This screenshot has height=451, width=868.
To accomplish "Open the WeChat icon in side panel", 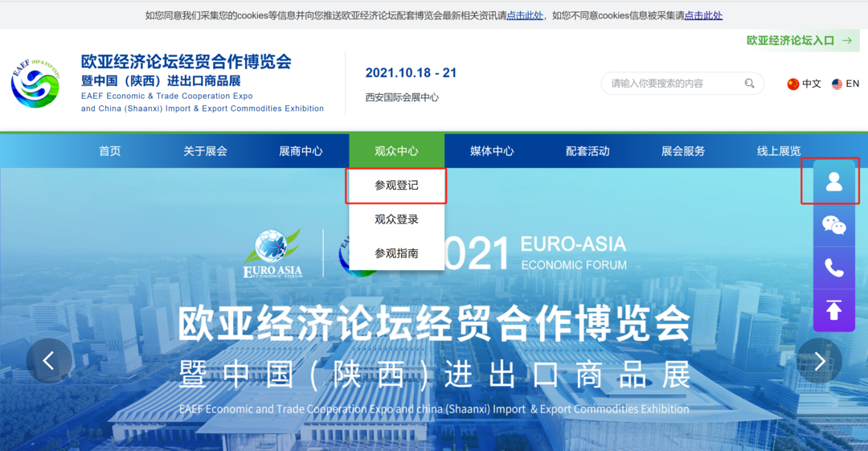I will click(x=833, y=225).
